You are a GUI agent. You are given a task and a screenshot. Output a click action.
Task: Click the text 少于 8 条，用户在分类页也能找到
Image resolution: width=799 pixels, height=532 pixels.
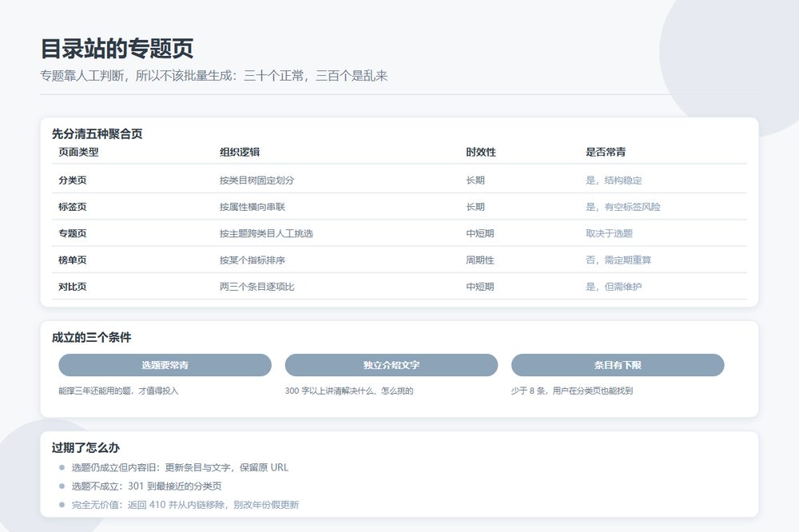572,391
